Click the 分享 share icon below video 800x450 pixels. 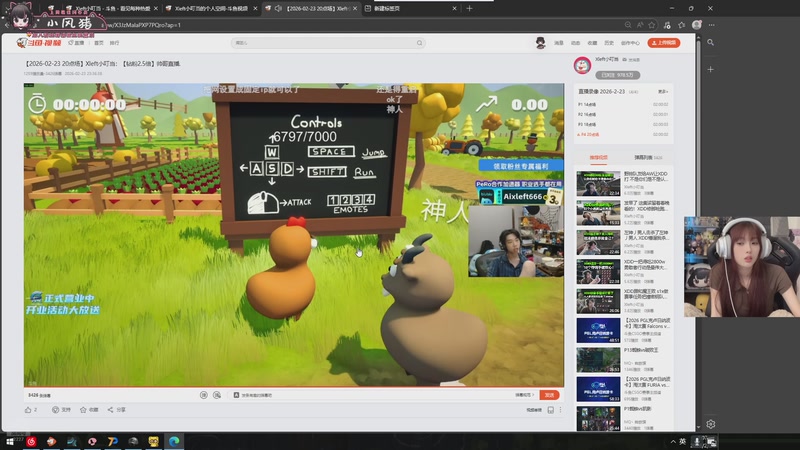(x=110, y=410)
